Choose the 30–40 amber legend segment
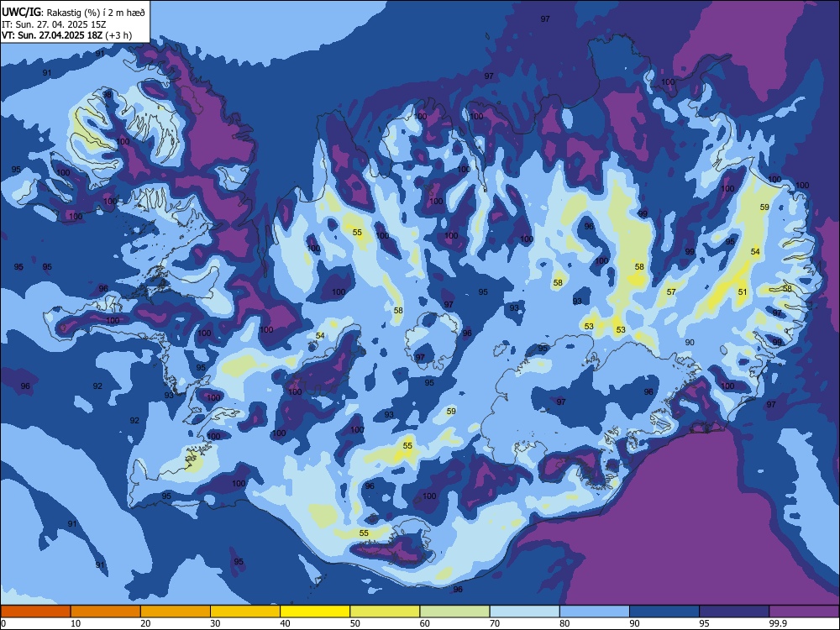Screen dimensions: 840x630 (245, 612)
